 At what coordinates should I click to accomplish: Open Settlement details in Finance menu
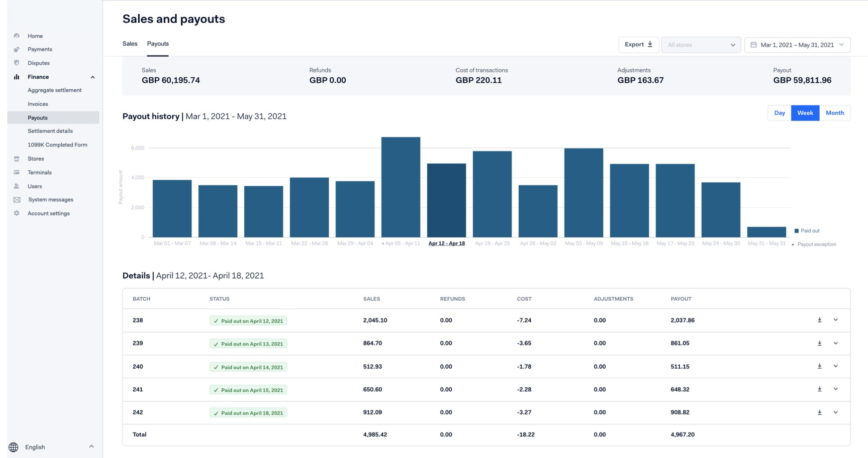[50, 131]
